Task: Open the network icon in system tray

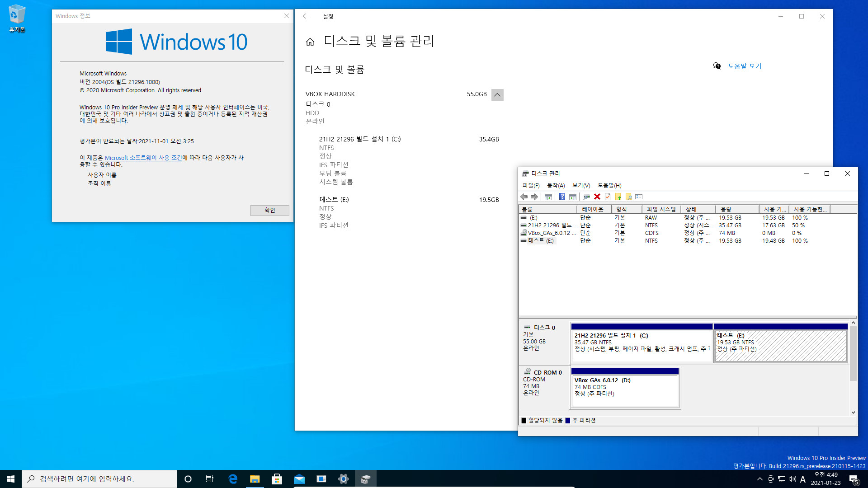Action: click(782, 479)
